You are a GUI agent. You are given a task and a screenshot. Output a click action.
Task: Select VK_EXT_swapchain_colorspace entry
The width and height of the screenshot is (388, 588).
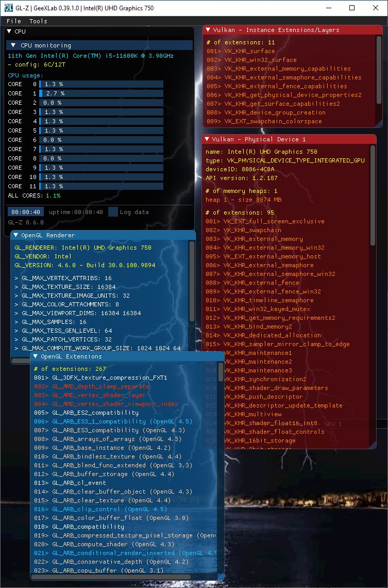coord(264,121)
